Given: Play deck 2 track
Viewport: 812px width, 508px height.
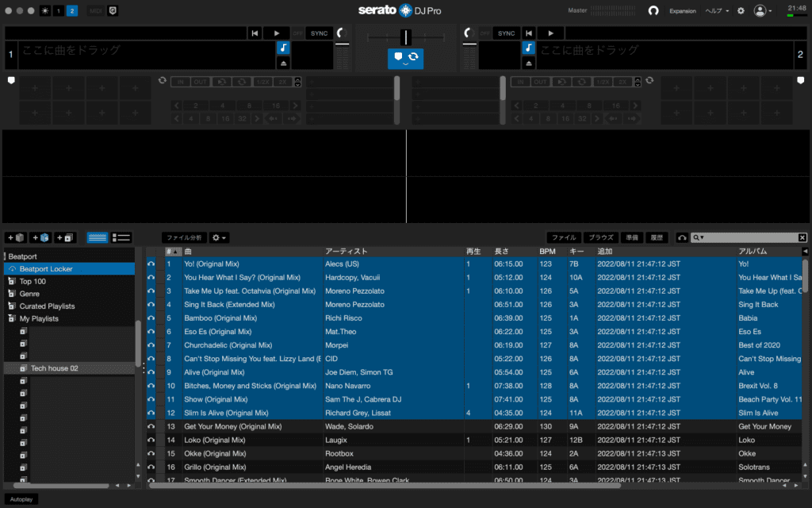Looking at the screenshot, I should click(x=550, y=33).
